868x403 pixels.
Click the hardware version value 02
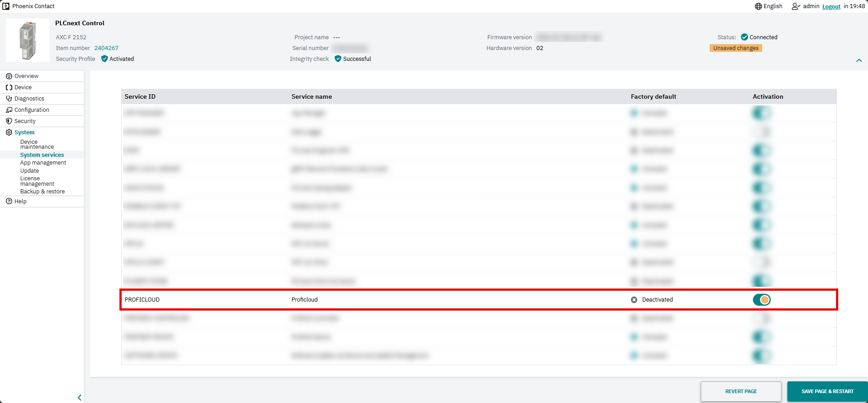point(539,48)
